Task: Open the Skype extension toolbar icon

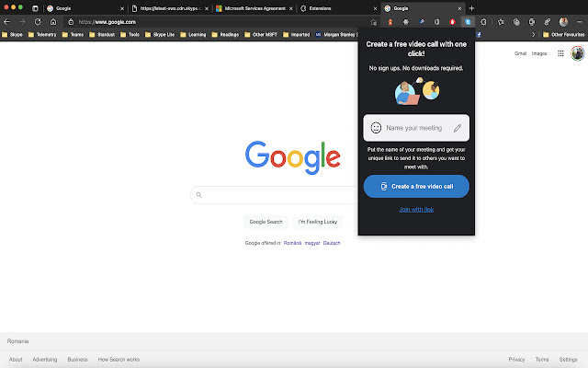Action: (468, 22)
